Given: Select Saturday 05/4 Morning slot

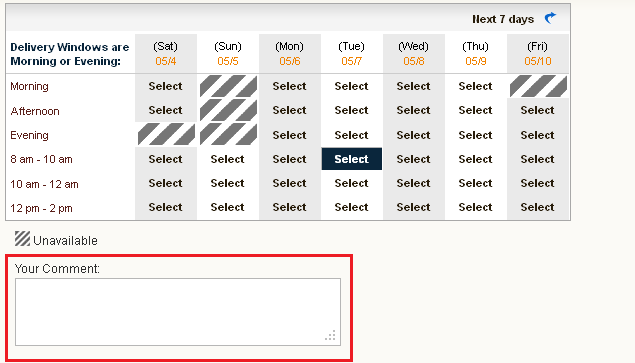Looking at the screenshot, I should [x=165, y=86].
